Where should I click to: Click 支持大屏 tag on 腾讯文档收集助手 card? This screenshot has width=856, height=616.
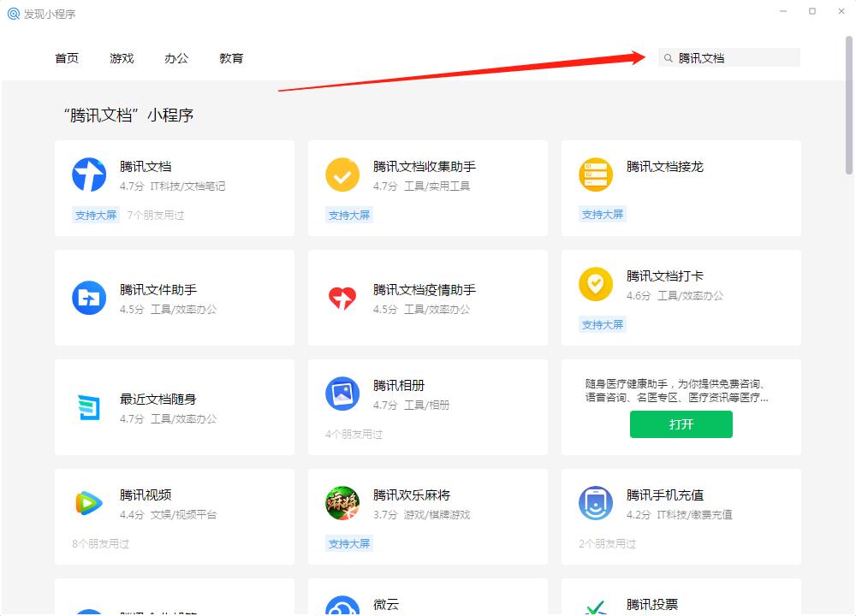pos(349,215)
